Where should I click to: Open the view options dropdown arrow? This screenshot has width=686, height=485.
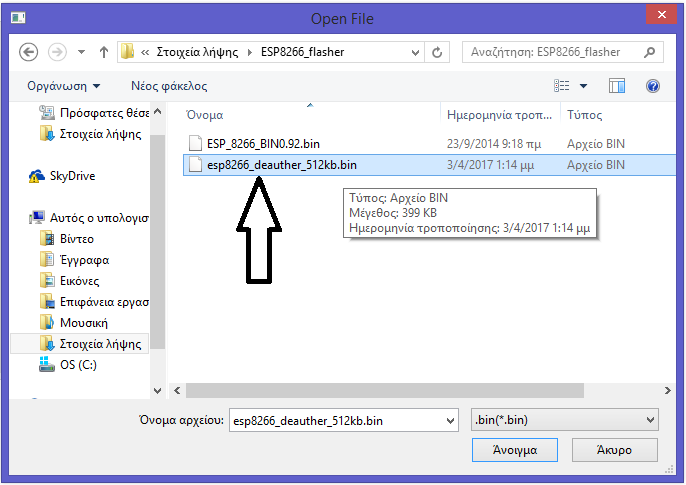(x=583, y=86)
